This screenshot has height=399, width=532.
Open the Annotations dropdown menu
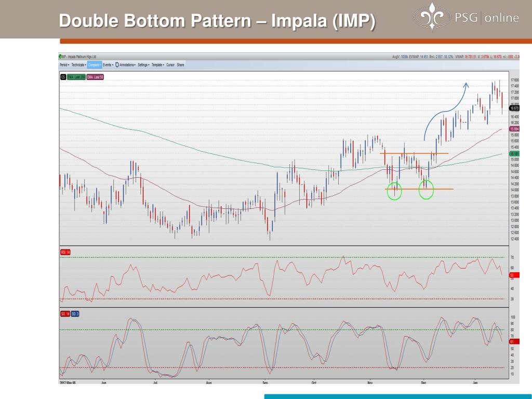pyautogui.click(x=128, y=65)
